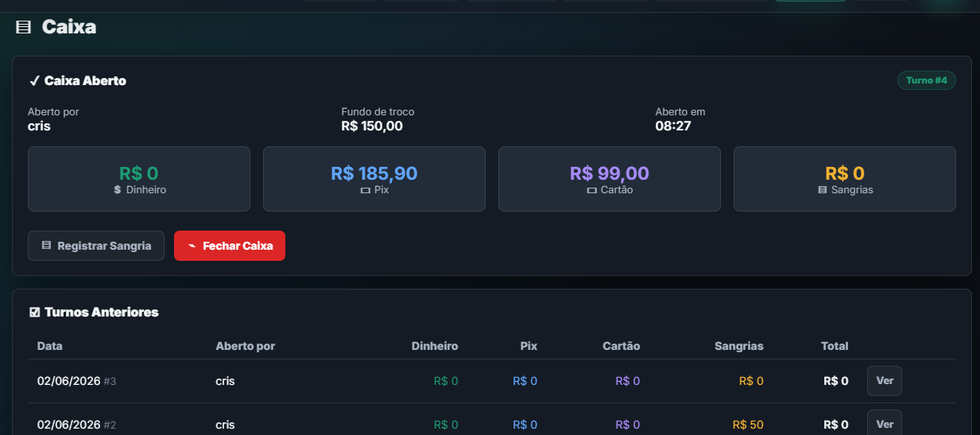
Task: Click the Pix column header
Action: 529,346
